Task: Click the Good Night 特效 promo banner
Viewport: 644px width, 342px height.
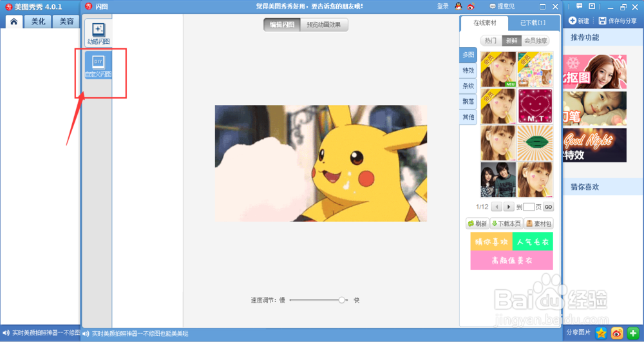Action: [x=594, y=145]
